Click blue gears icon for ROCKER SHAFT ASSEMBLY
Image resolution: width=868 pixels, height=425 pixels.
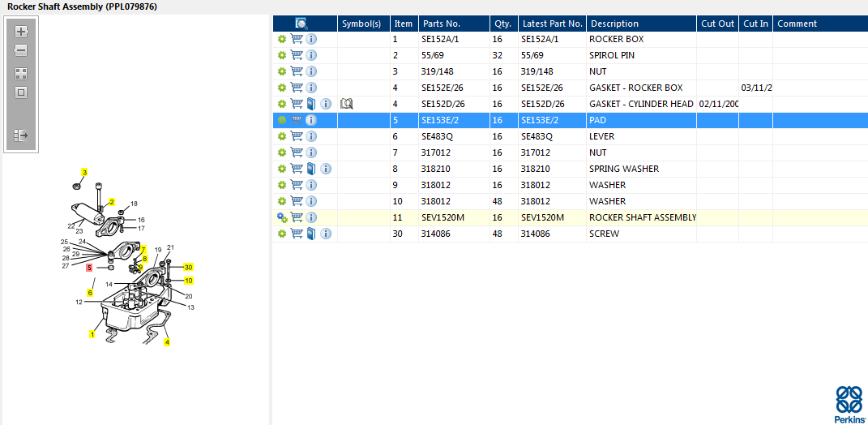[x=282, y=217]
